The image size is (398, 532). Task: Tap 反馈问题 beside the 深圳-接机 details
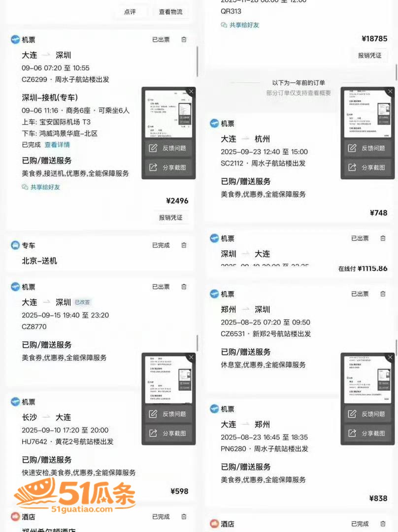click(168, 148)
